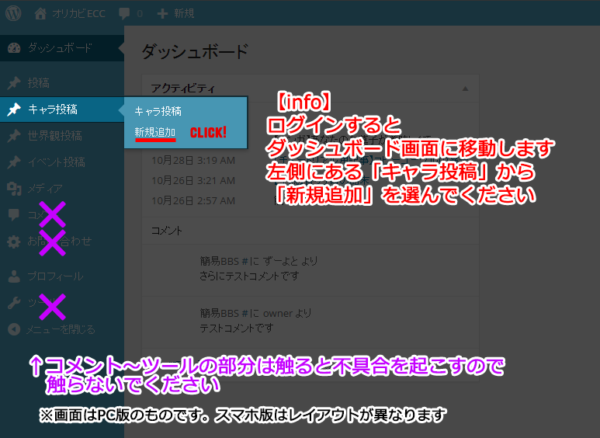Click the dashboard gauge icon in sidebar

pos(14,48)
